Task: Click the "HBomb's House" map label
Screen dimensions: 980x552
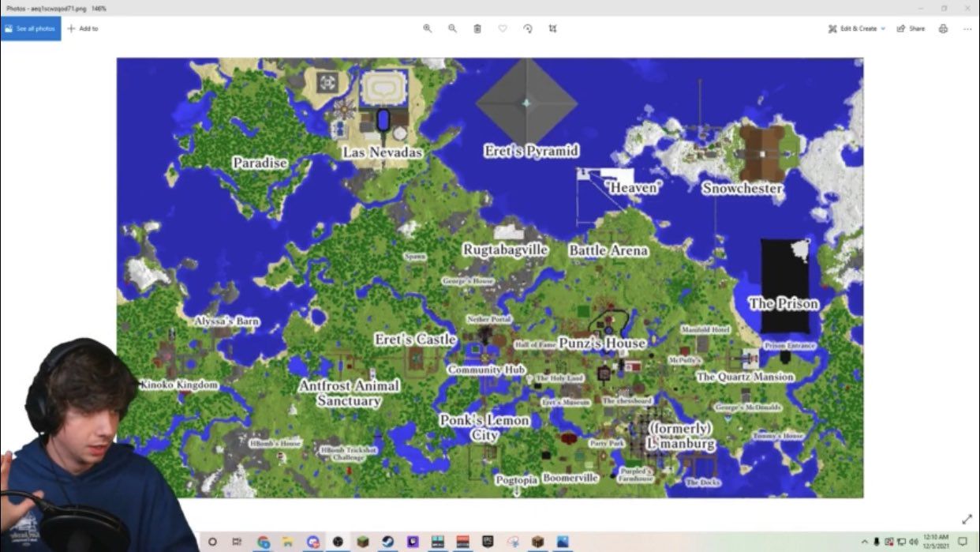Action: pos(275,444)
